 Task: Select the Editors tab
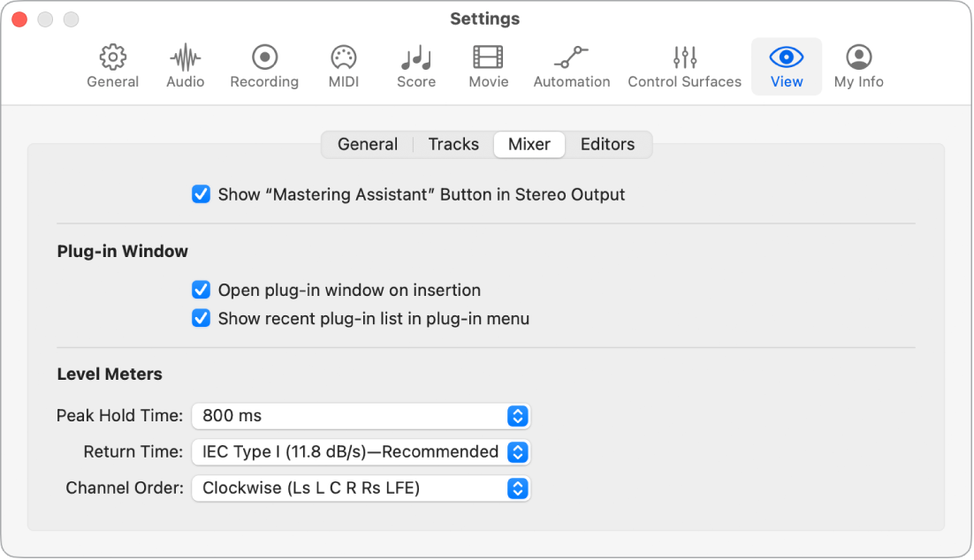(607, 144)
